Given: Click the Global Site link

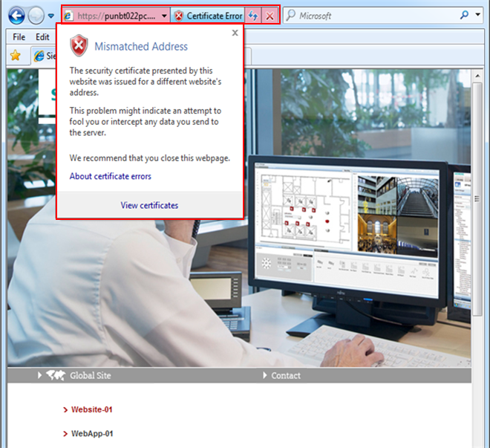Looking at the screenshot, I should pyautogui.click(x=90, y=375).
